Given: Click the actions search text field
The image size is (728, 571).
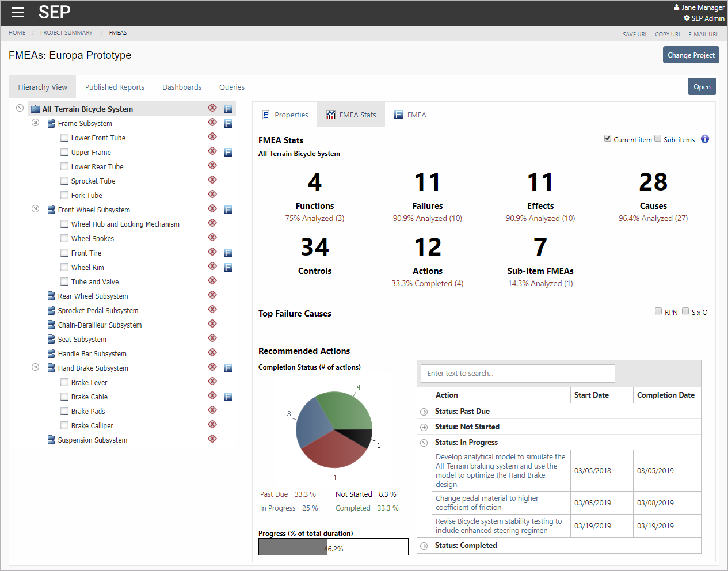Looking at the screenshot, I should 517,373.
